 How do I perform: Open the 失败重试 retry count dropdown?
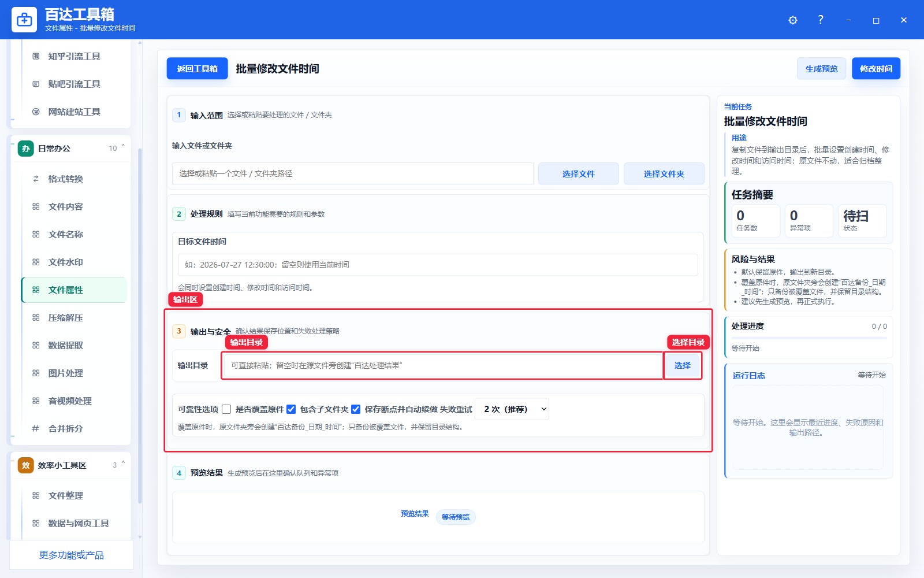pos(512,409)
